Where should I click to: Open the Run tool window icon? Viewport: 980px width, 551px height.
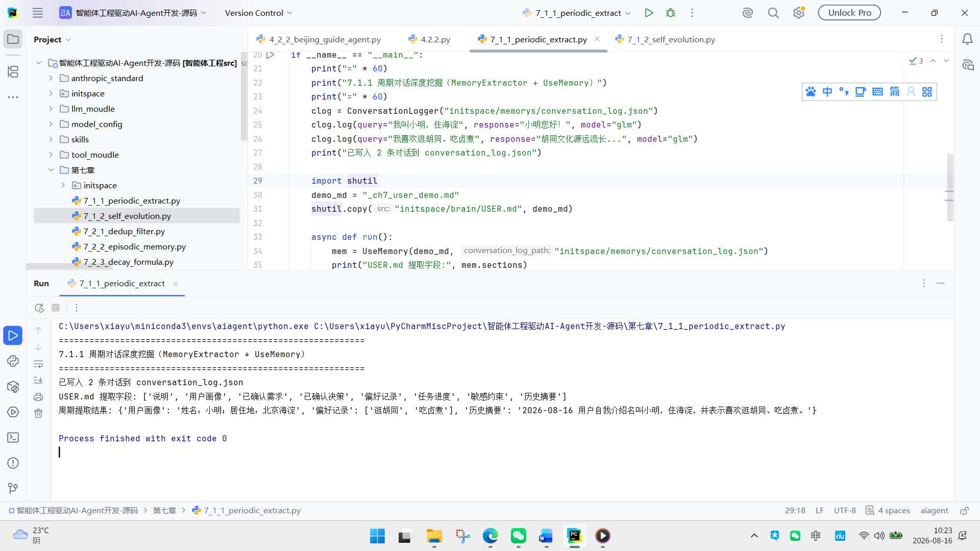13,335
